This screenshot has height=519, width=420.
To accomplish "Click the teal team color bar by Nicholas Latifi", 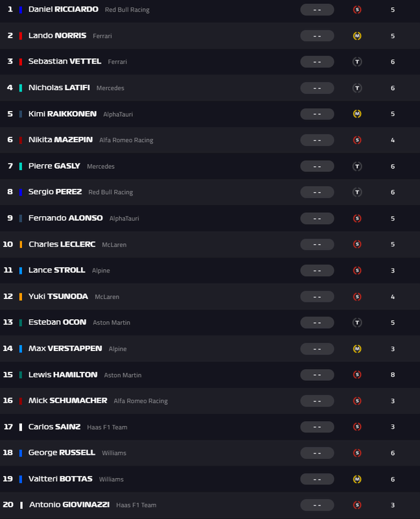I will point(21,88).
